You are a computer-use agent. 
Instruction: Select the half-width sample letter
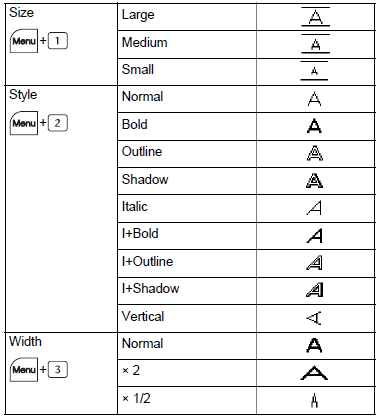tap(314, 400)
